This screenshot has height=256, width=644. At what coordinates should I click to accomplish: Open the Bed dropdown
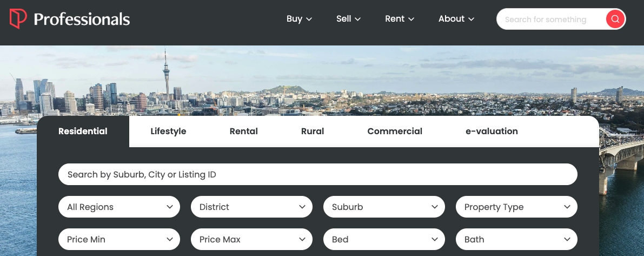[x=384, y=239]
